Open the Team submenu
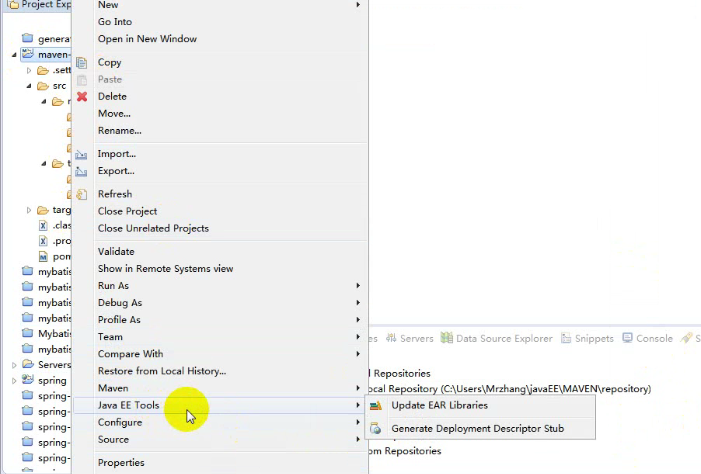Viewport: 701px width, 474px height. point(220,337)
